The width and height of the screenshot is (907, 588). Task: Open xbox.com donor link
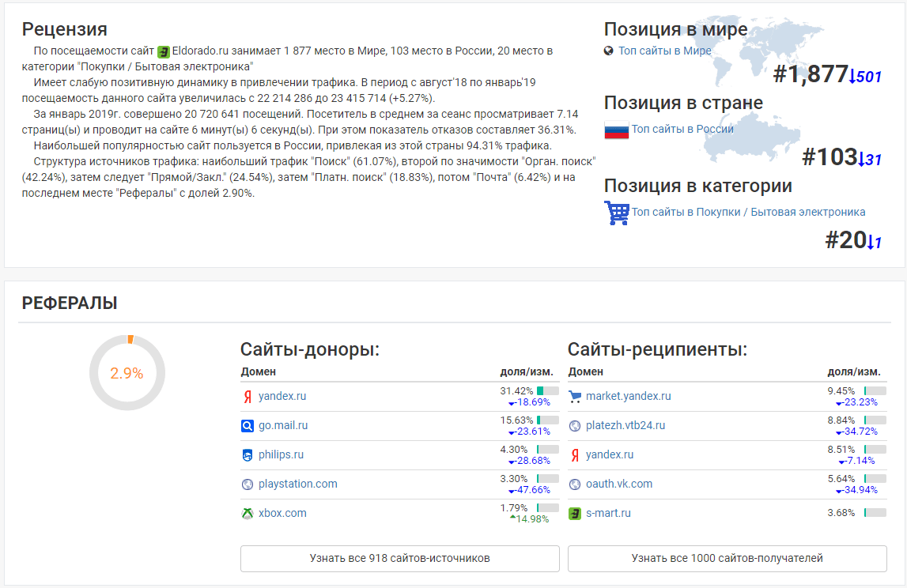282,513
